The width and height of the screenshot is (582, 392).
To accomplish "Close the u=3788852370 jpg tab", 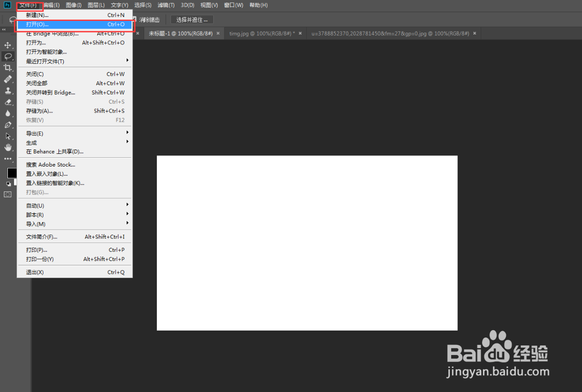I will (x=475, y=34).
